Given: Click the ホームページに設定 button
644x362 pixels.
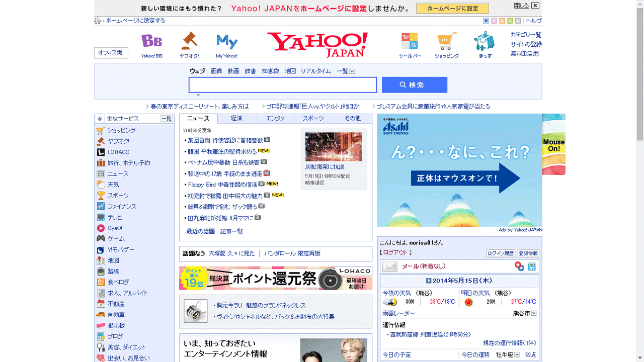Looking at the screenshot, I should click(452, 9).
